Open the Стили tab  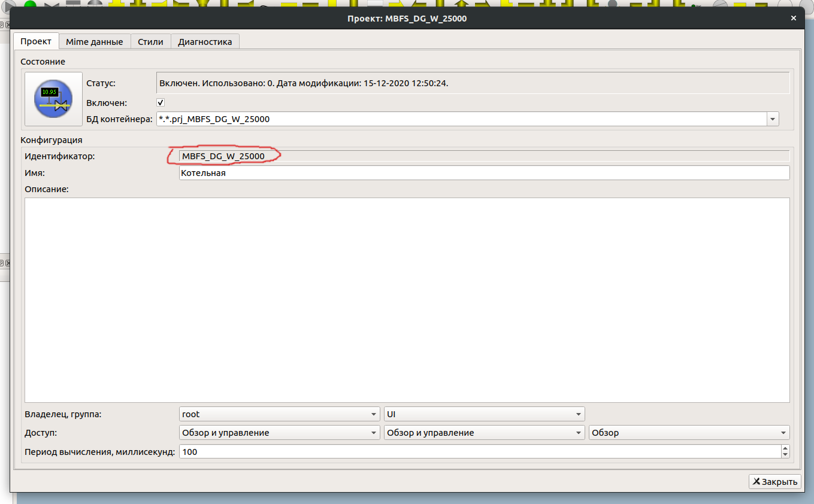(x=150, y=42)
